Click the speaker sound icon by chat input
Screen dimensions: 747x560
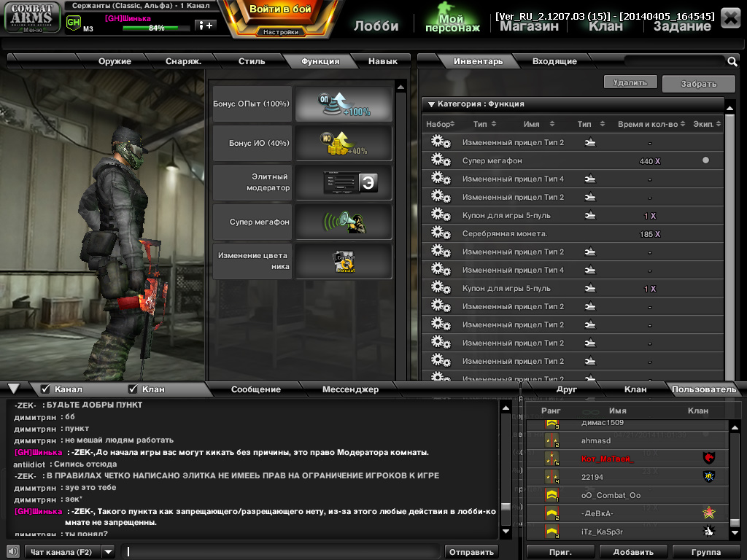(x=13, y=551)
